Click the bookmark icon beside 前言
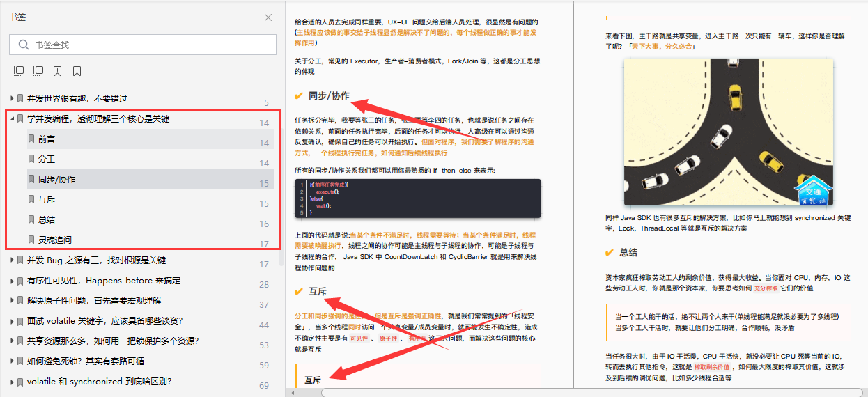Screen dimensions: 868x397 pyautogui.click(x=31, y=139)
